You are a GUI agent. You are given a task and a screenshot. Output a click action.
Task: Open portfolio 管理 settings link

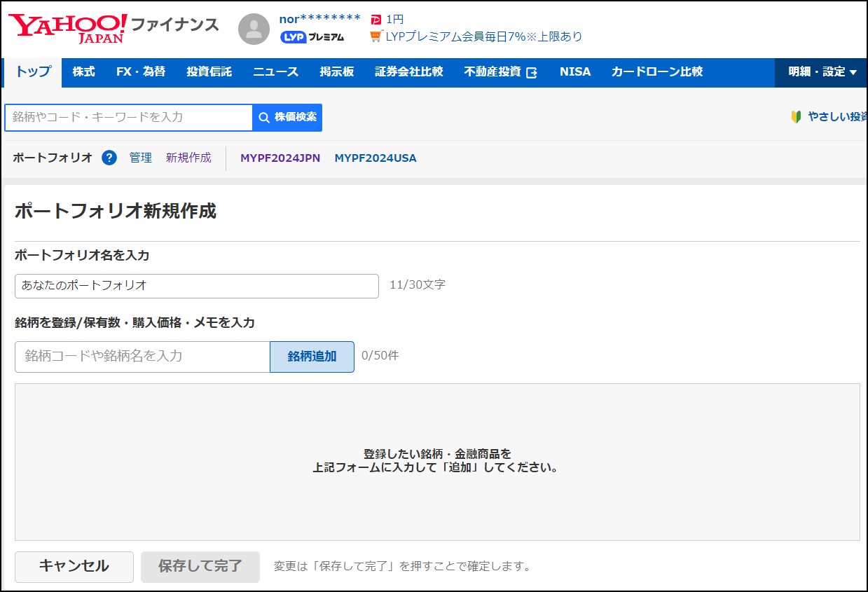pyautogui.click(x=142, y=158)
